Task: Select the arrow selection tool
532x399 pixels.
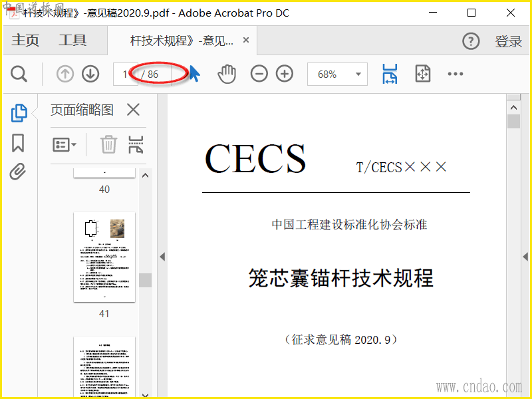Action: click(194, 74)
